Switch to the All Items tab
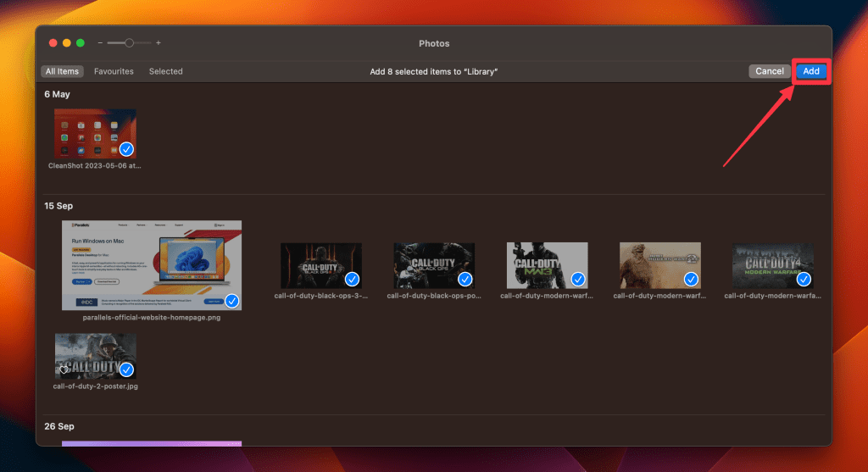 pyautogui.click(x=62, y=71)
